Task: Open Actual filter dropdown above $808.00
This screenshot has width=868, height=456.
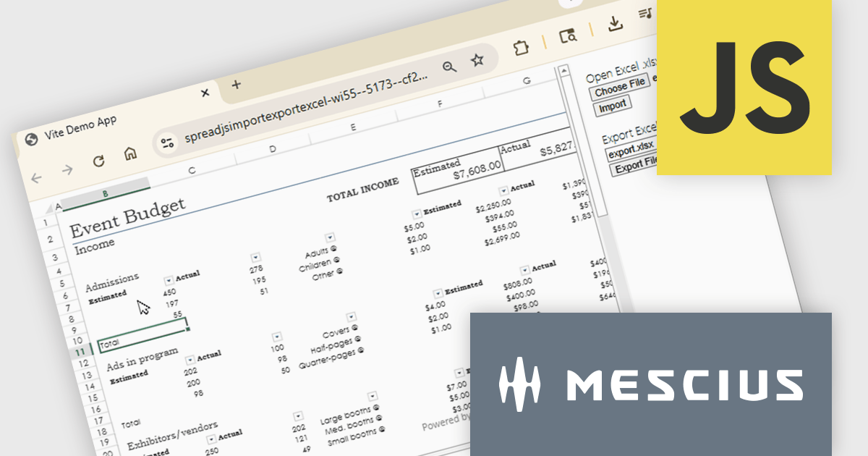Action: click(524, 269)
